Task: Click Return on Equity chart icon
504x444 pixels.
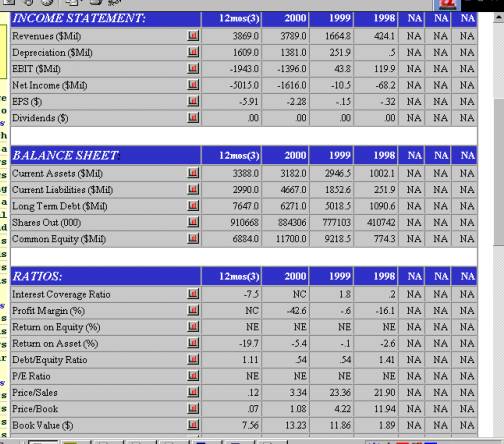Action: click(x=193, y=326)
